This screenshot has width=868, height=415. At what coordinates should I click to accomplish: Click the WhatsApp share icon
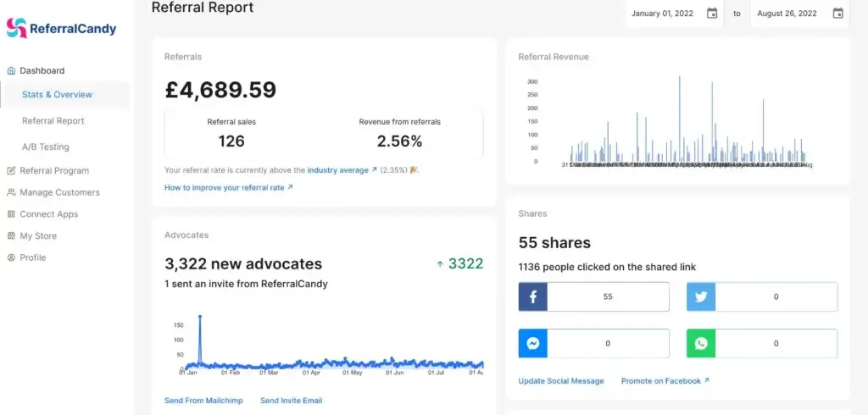pyautogui.click(x=701, y=343)
